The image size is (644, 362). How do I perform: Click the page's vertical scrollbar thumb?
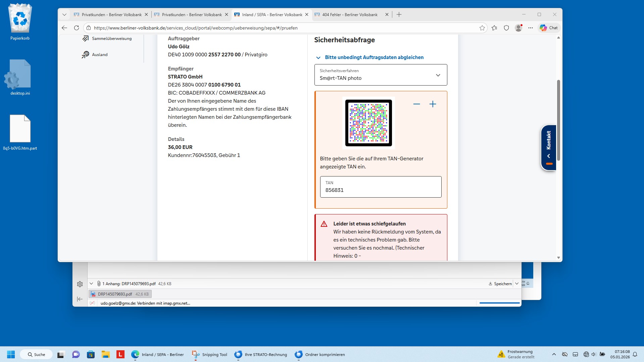tap(558, 120)
